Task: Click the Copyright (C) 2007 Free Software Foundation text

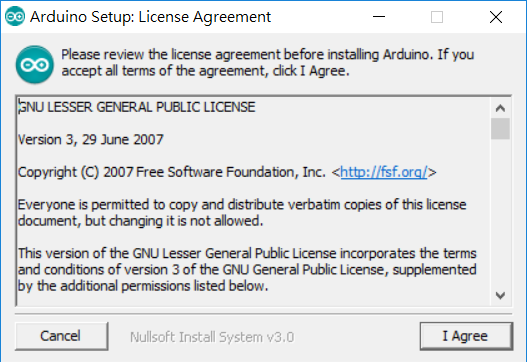Action: click(x=172, y=172)
